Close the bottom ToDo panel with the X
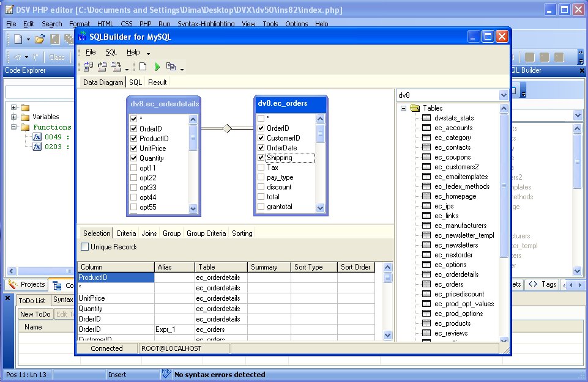 pyautogui.click(x=7, y=298)
